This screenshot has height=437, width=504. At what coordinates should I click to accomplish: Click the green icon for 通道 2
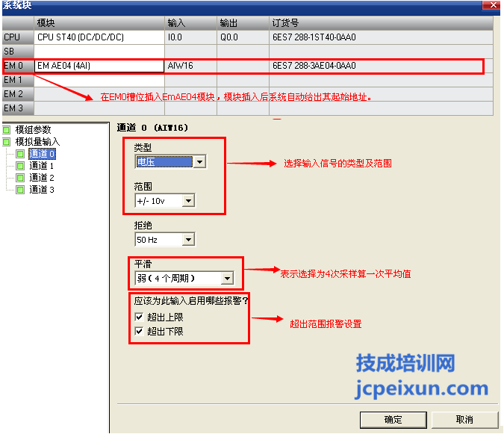click(20, 178)
